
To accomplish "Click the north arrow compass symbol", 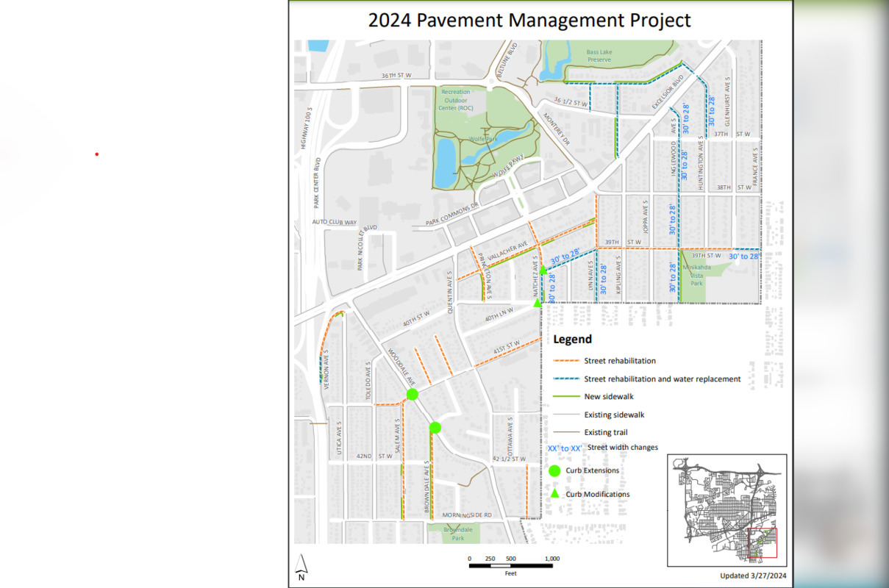I will (x=301, y=564).
